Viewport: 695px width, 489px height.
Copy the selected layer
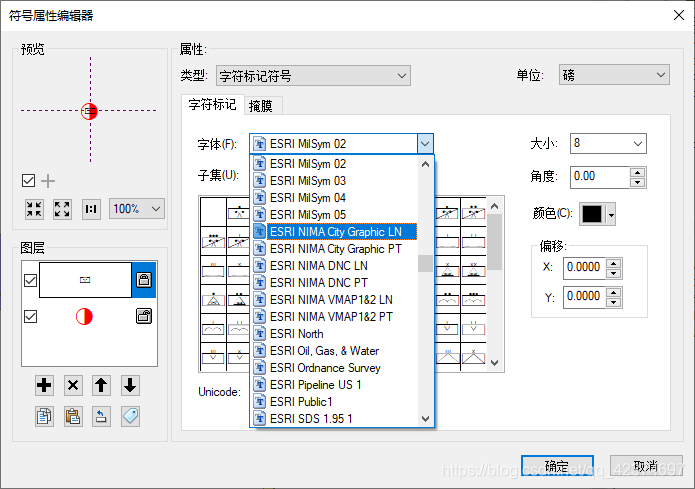click(44, 416)
